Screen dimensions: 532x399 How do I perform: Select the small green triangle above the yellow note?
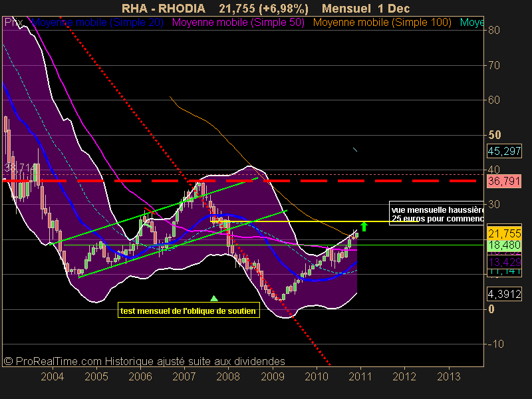point(213,298)
